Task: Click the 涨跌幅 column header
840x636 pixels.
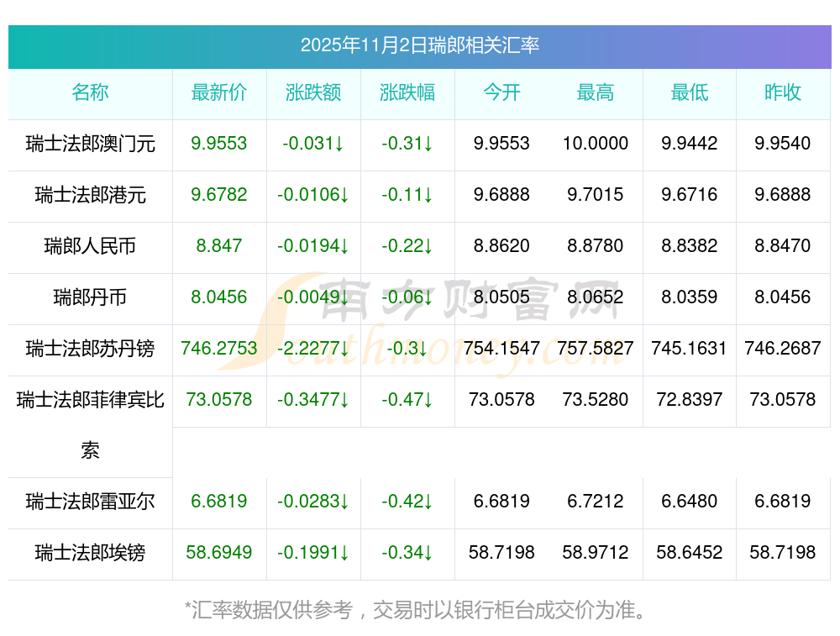Action: tap(407, 92)
